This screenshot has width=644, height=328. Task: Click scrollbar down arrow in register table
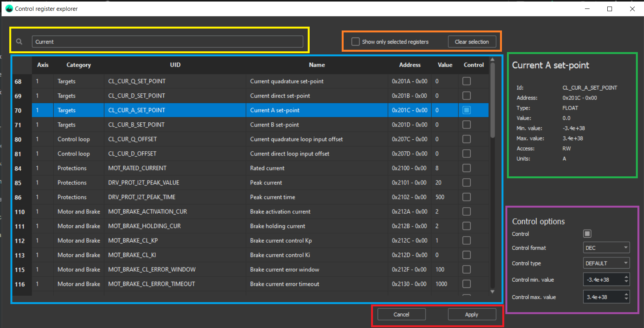click(x=492, y=292)
